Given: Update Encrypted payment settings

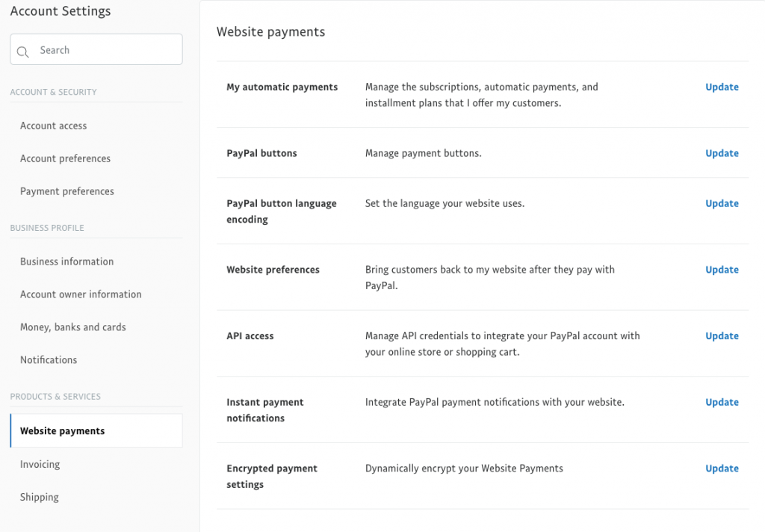Looking at the screenshot, I should tap(722, 468).
